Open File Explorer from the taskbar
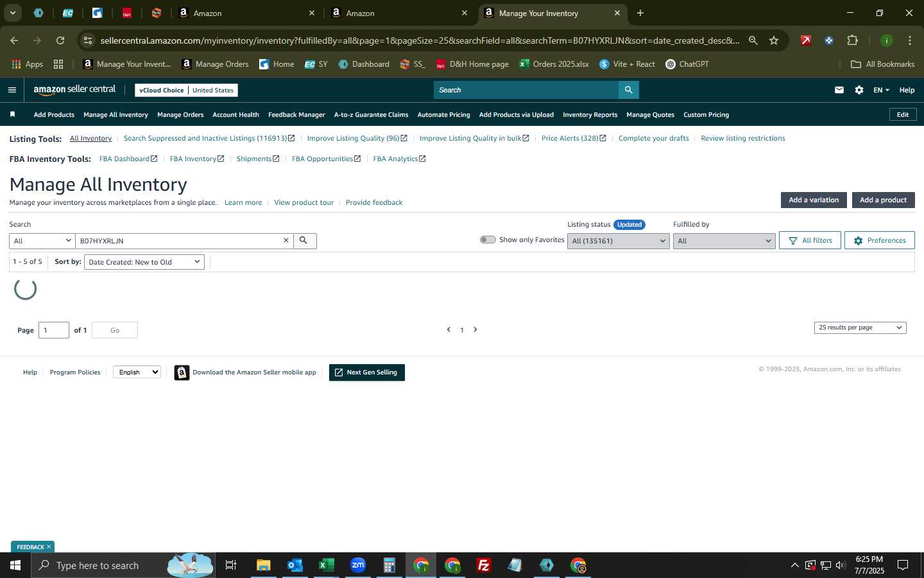The image size is (924, 578). pos(264,565)
